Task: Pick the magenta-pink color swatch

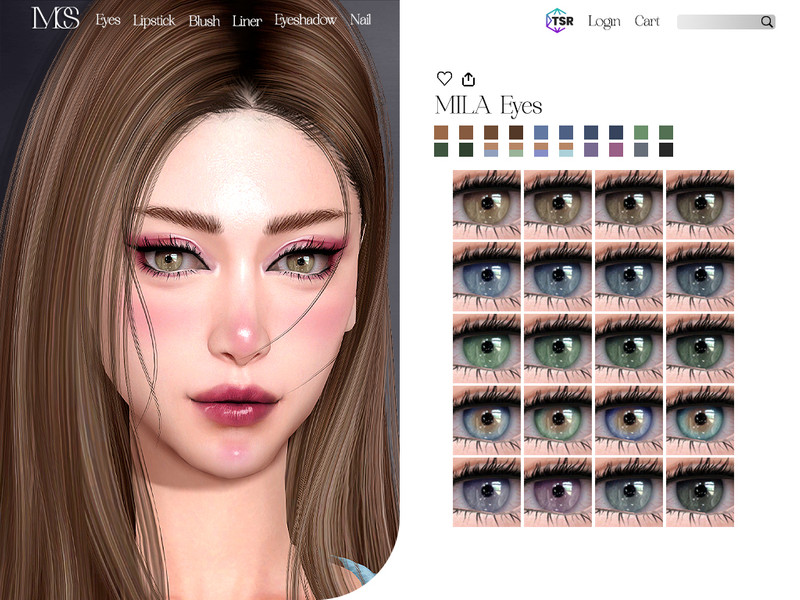Action: click(x=616, y=150)
